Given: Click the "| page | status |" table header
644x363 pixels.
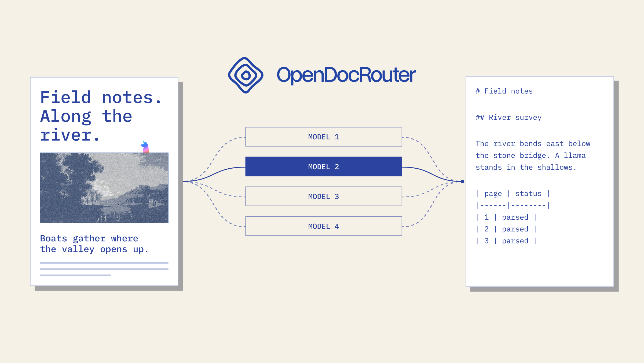Looking at the screenshot, I should (x=513, y=194).
